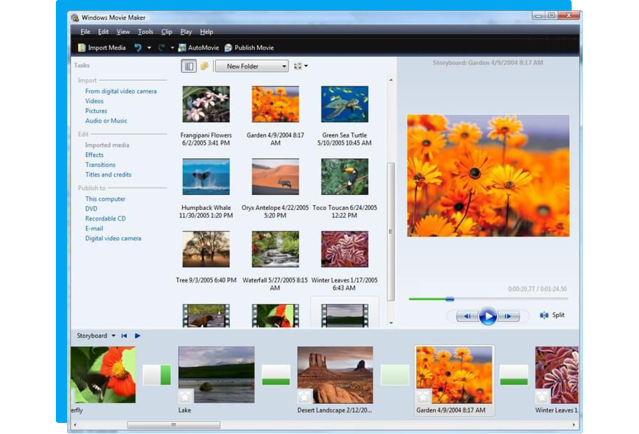This screenshot has height=434, width=639.
Task: Click transition cell between Lake and Desert
Action: 276,375
